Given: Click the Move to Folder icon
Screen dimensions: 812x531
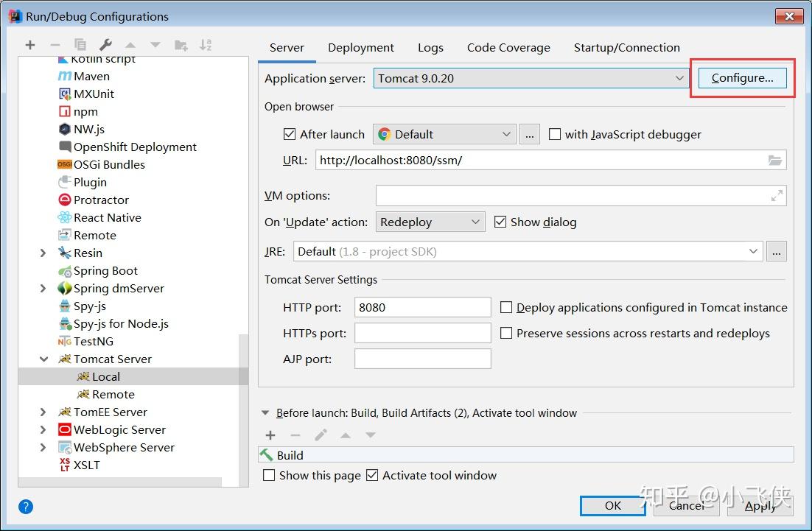Looking at the screenshot, I should pyautogui.click(x=181, y=45).
